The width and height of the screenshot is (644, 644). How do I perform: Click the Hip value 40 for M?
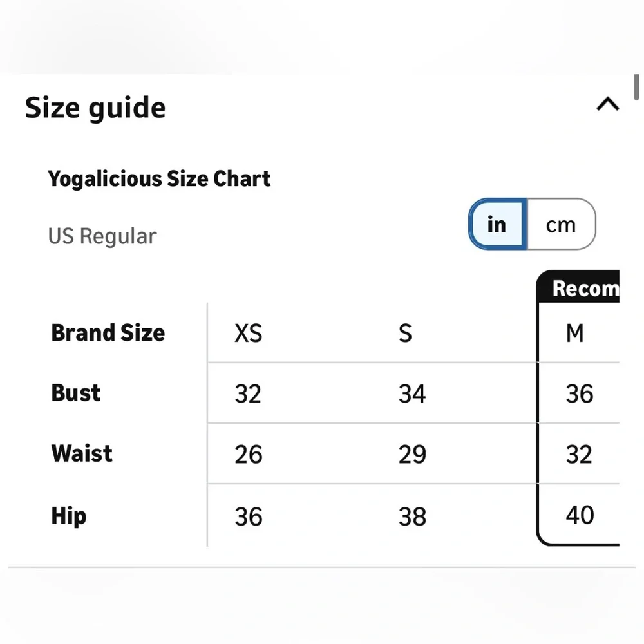[x=580, y=515]
